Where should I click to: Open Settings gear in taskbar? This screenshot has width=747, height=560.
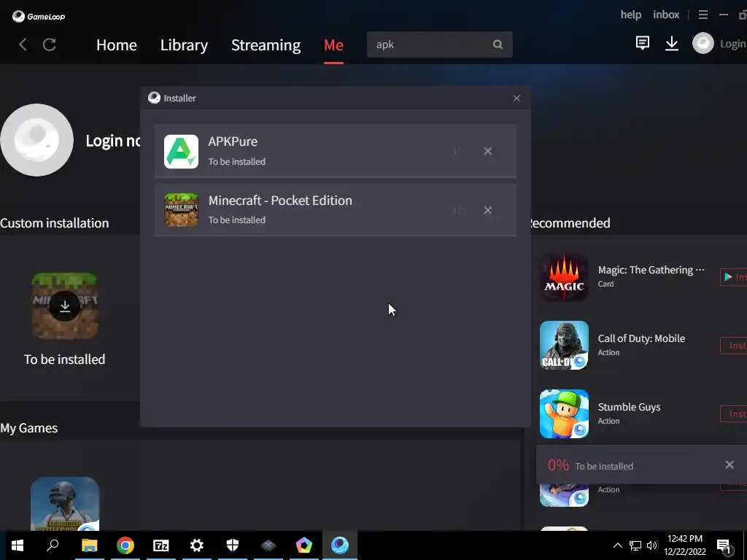pyautogui.click(x=197, y=545)
